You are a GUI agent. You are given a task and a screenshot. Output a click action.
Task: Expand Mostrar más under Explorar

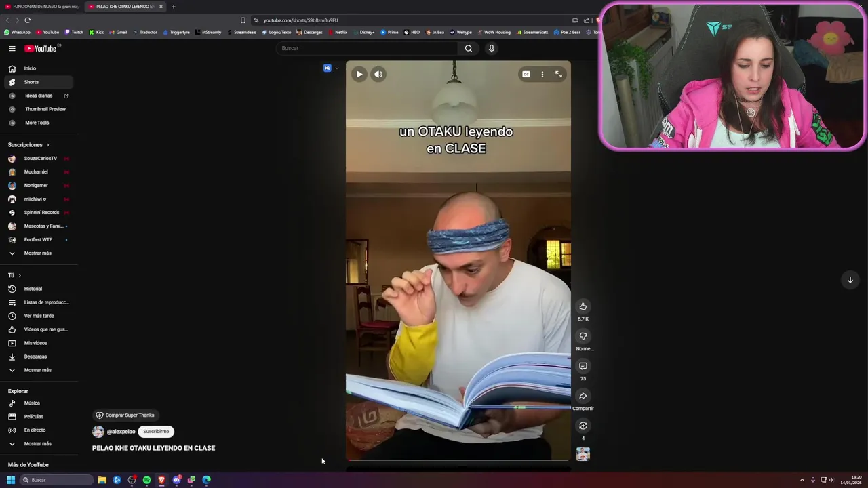tap(38, 444)
